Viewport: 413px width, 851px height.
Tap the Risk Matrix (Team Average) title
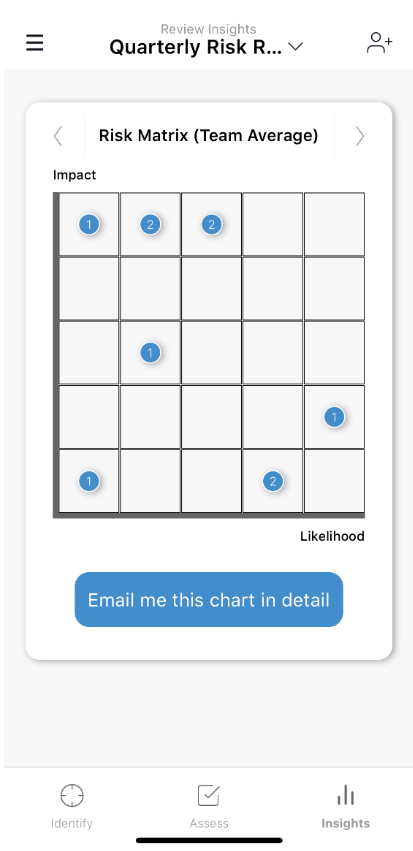tap(208, 135)
